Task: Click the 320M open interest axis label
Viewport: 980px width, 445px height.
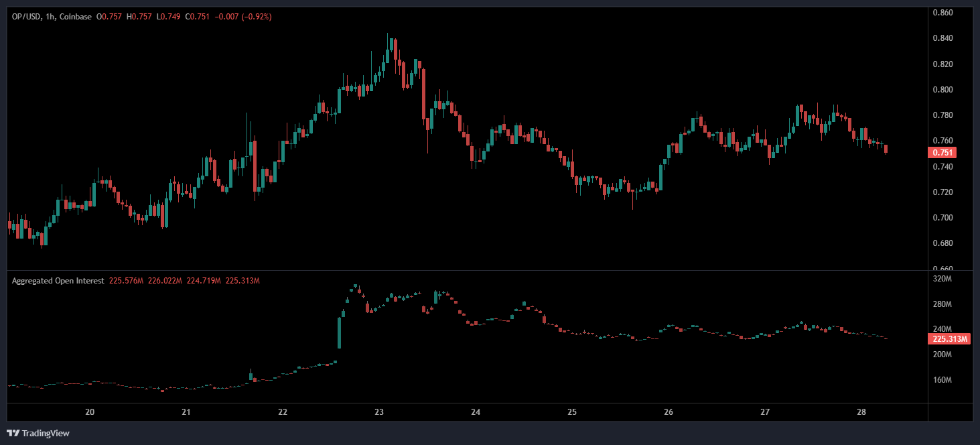Action: pyautogui.click(x=942, y=279)
